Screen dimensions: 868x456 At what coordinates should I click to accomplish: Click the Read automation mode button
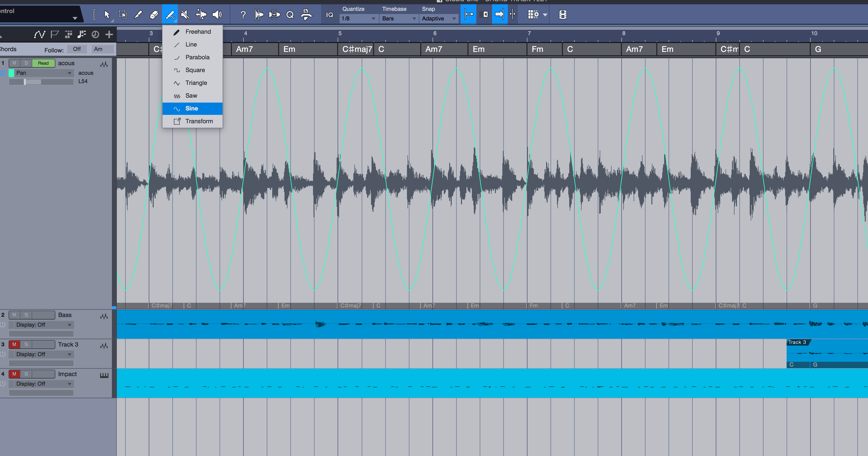(x=44, y=63)
